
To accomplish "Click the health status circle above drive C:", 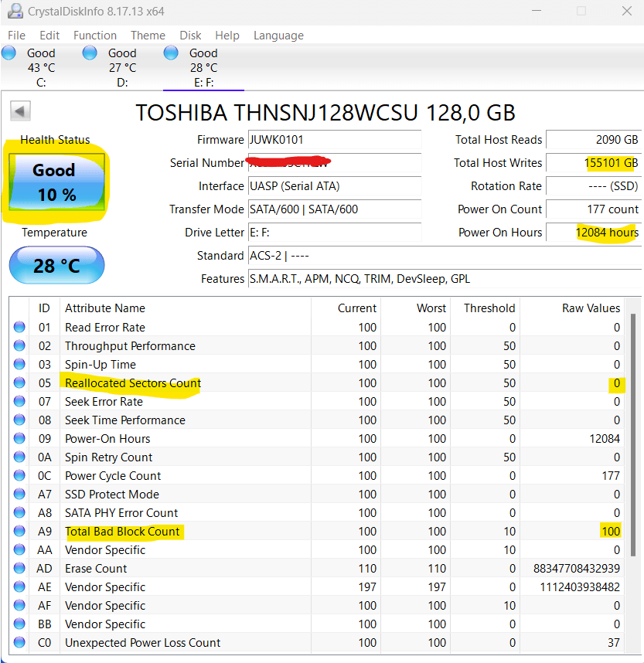I will coord(8,53).
